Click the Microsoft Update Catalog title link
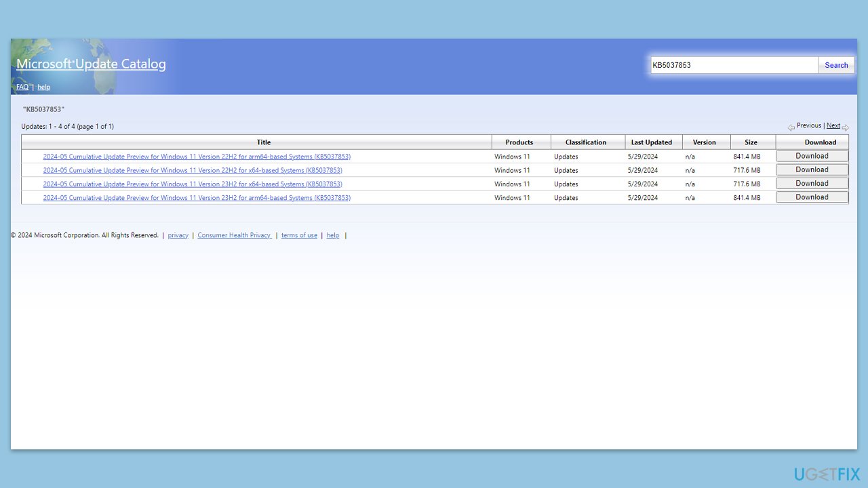This screenshot has width=868, height=488. (x=91, y=64)
